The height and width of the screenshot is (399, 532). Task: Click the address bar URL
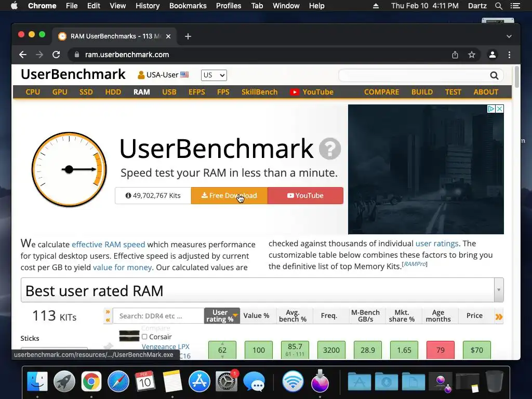(127, 55)
